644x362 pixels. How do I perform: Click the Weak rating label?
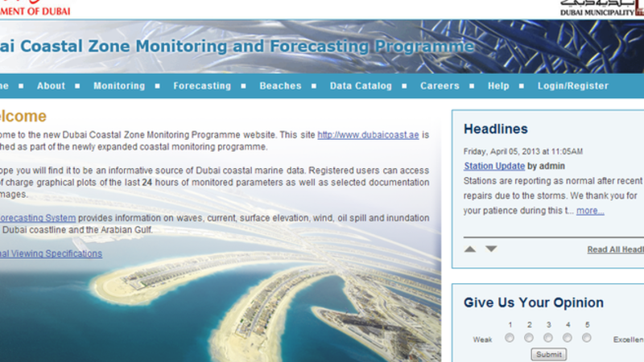click(x=482, y=339)
